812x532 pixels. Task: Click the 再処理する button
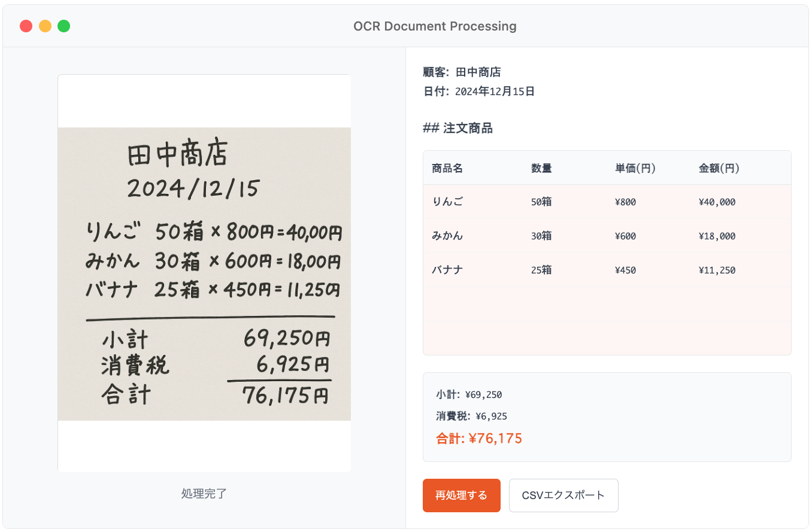point(461,495)
